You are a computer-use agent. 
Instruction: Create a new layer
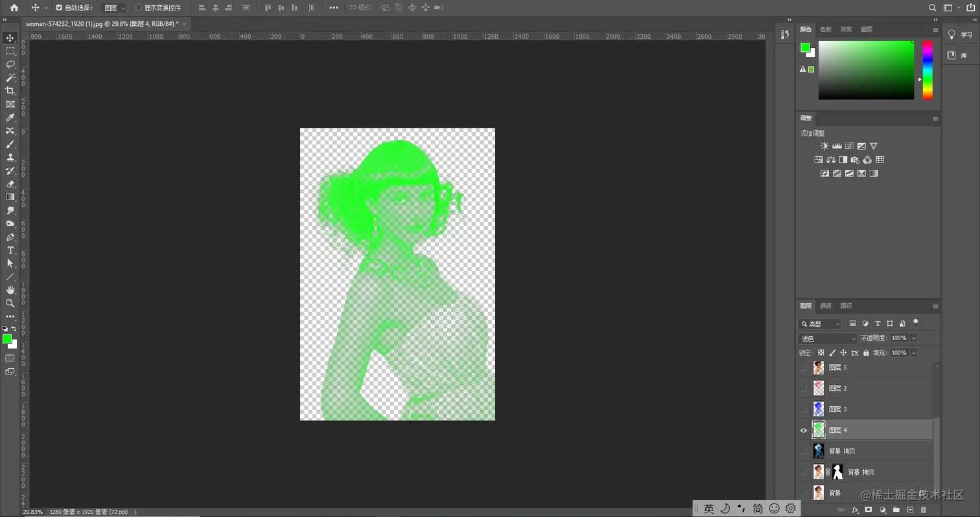[x=910, y=510]
